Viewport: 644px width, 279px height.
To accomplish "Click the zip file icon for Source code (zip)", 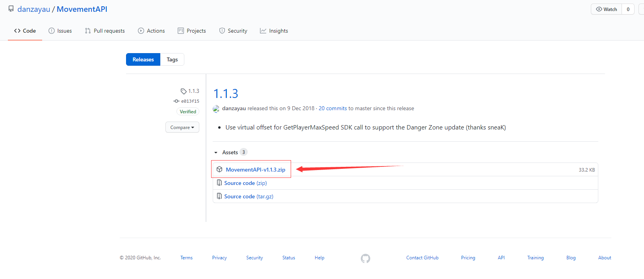I will (x=219, y=183).
